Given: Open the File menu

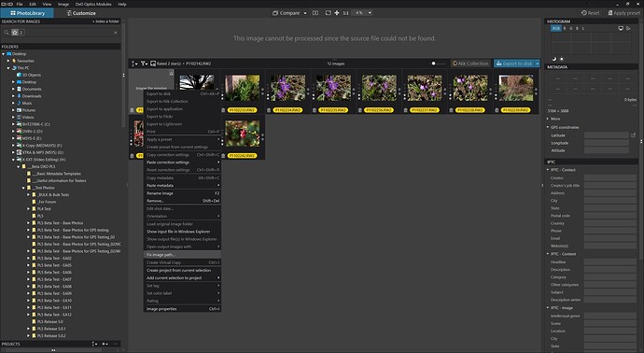Looking at the screenshot, I should point(20,4).
